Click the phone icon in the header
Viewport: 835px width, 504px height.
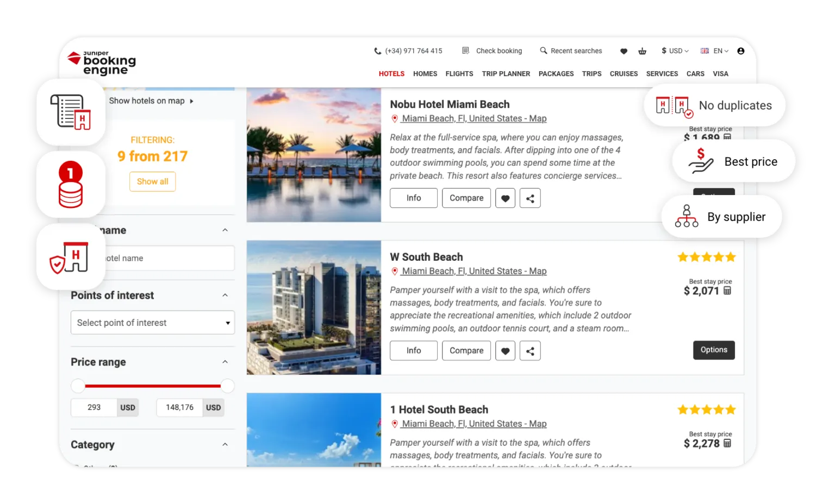(x=378, y=51)
